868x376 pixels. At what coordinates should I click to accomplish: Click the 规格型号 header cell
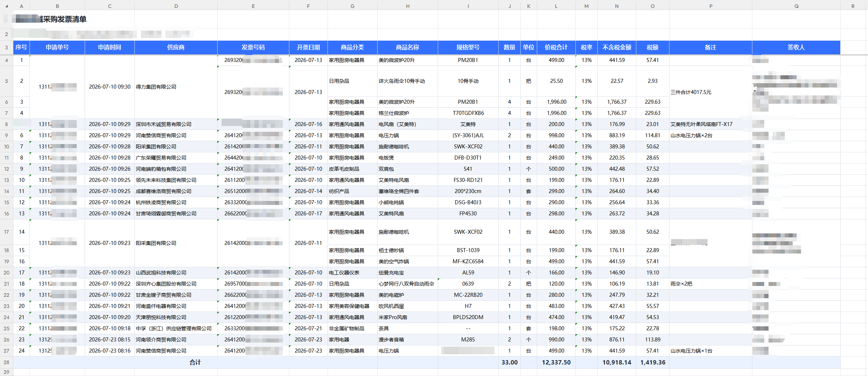[x=468, y=47]
